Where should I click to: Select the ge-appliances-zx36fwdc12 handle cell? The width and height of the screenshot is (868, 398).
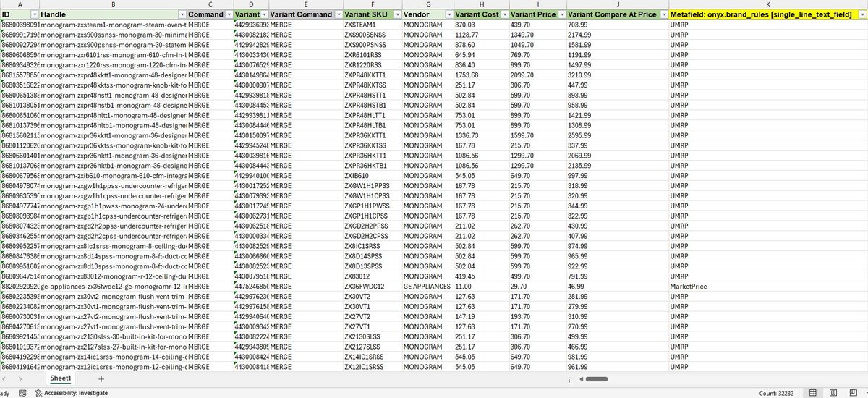pos(113,286)
